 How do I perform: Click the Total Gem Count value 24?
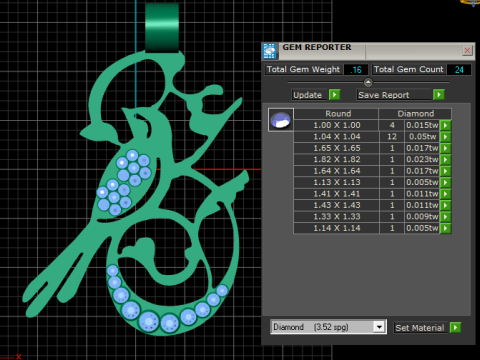click(x=459, y=70)
